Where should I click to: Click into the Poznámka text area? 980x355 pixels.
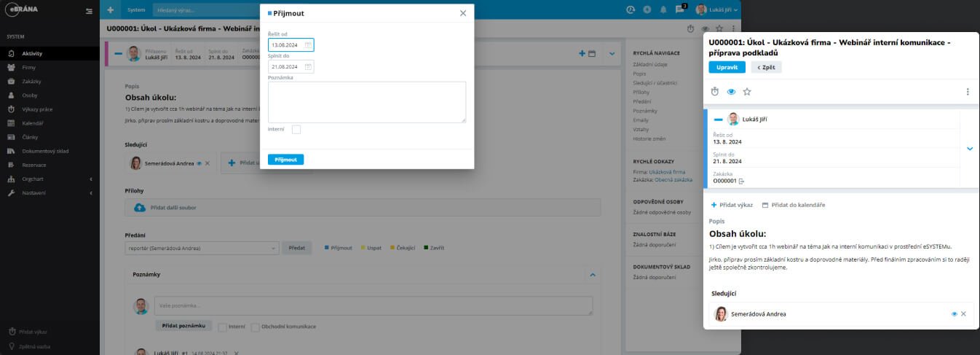click(366, 102)
